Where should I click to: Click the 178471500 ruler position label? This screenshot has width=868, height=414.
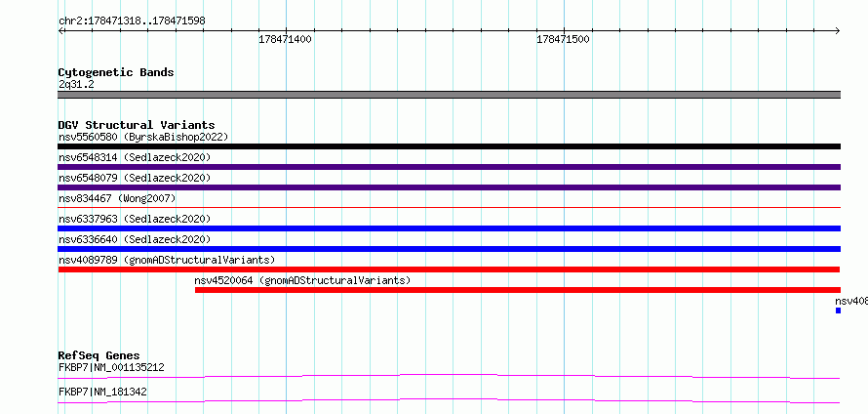(563, 40)
